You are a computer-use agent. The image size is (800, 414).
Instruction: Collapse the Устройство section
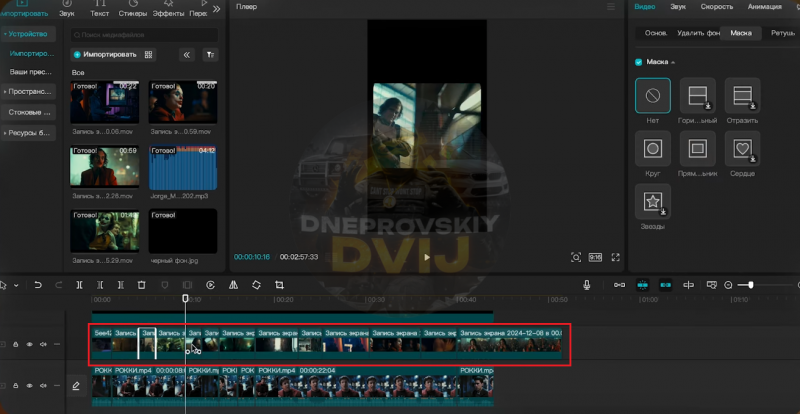pos(28,34)
